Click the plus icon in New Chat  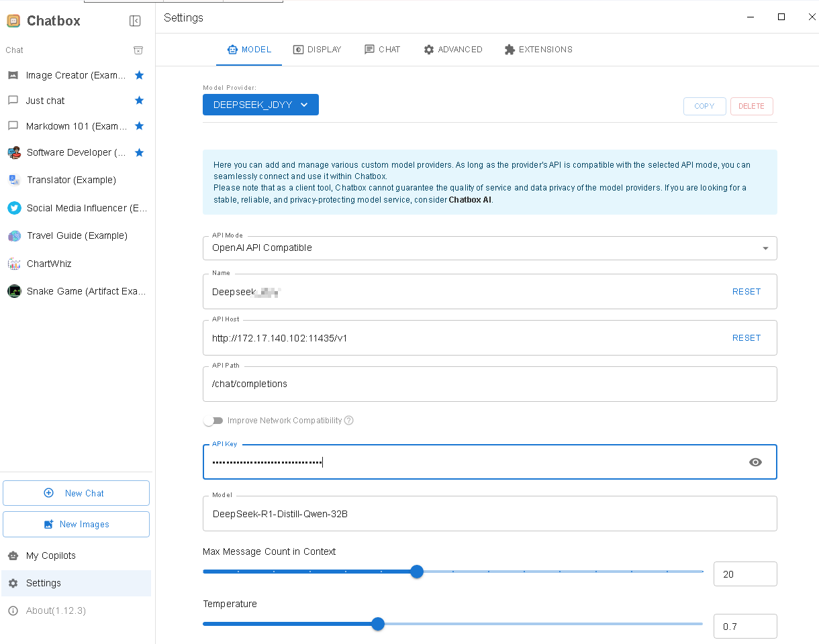click(x=48, y=493)
